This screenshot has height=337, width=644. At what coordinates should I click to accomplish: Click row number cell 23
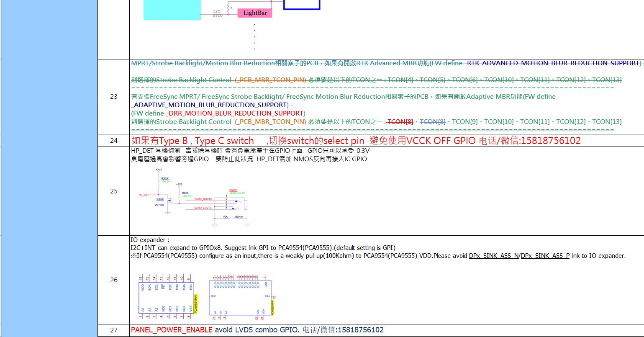pos(113,97)
